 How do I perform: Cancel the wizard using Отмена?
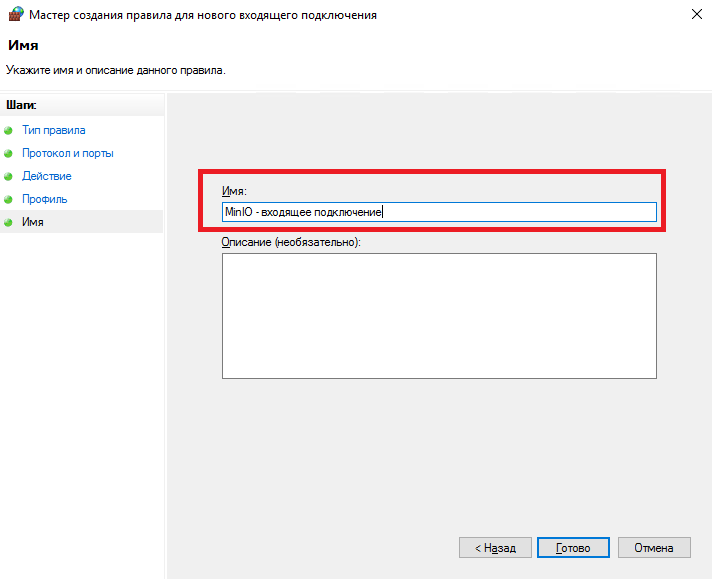coord(654,548)
